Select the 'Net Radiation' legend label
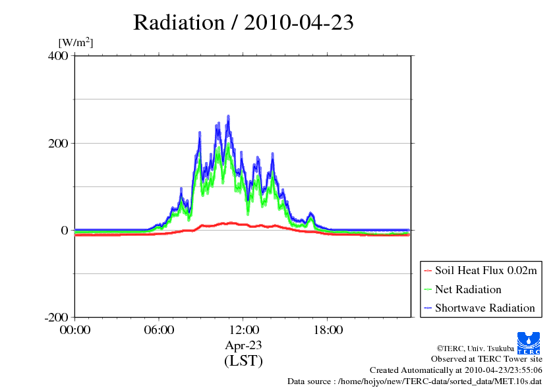Image resolution: width=555 pixels, height=392 pixels. 468,289
